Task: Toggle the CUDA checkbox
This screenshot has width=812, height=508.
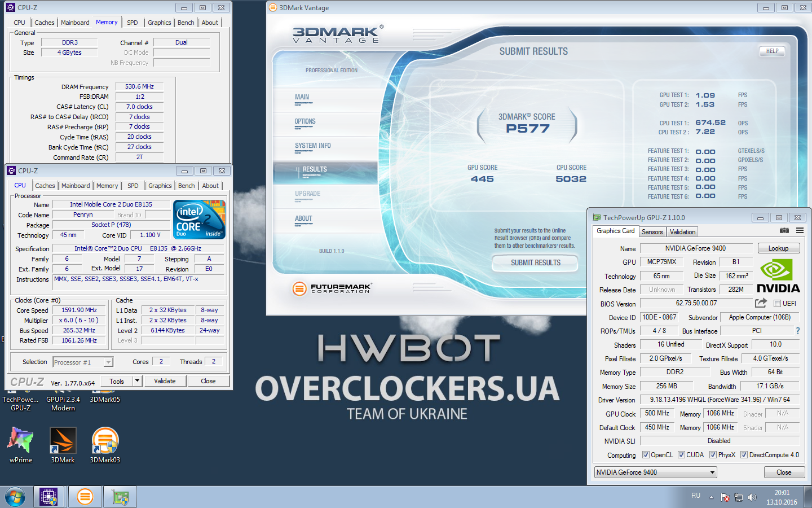Action: tap(681, 455)
